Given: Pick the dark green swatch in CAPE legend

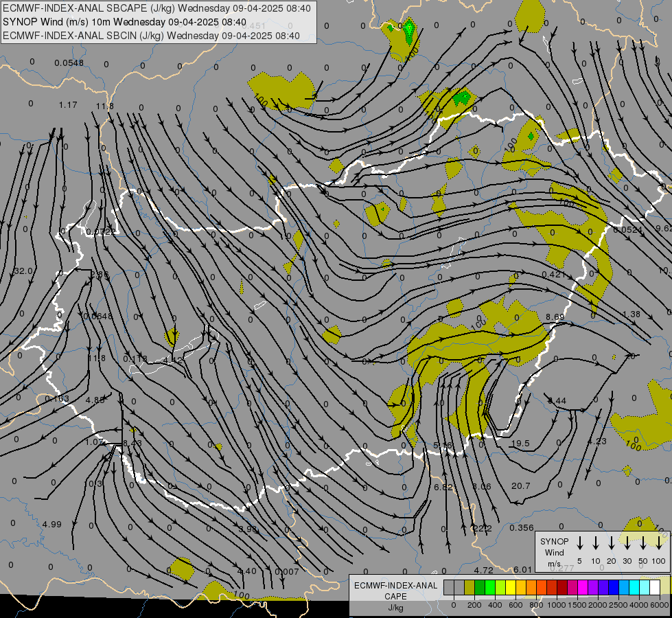Looking at the screenshot, I should 480,587.
